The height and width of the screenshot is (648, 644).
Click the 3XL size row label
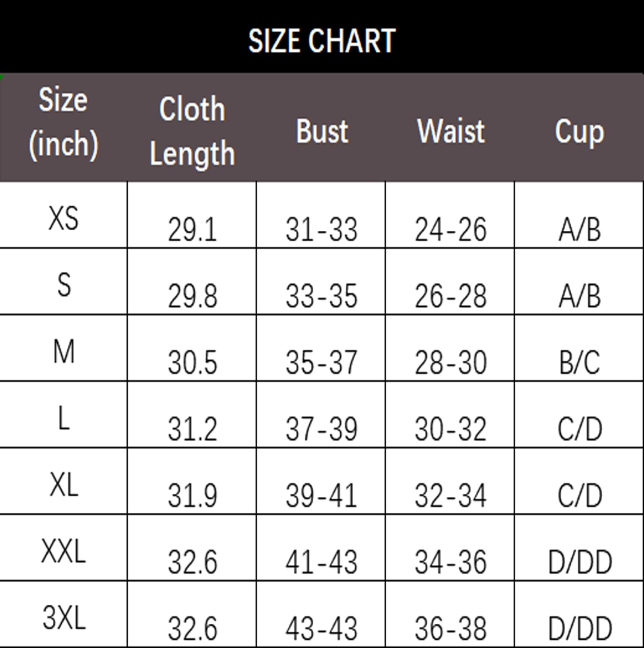tap(64, 618)
